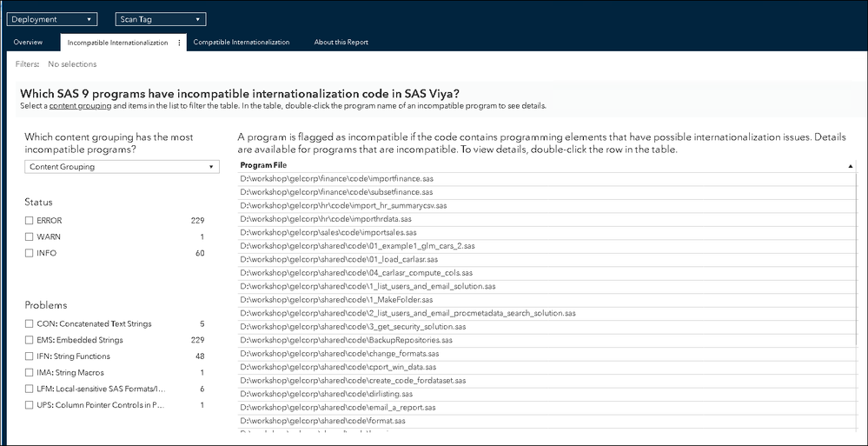This screenshot has width=868, height=446.
Task: Open the Compatible Internationalization tab
Action: [x=242, y=42]
